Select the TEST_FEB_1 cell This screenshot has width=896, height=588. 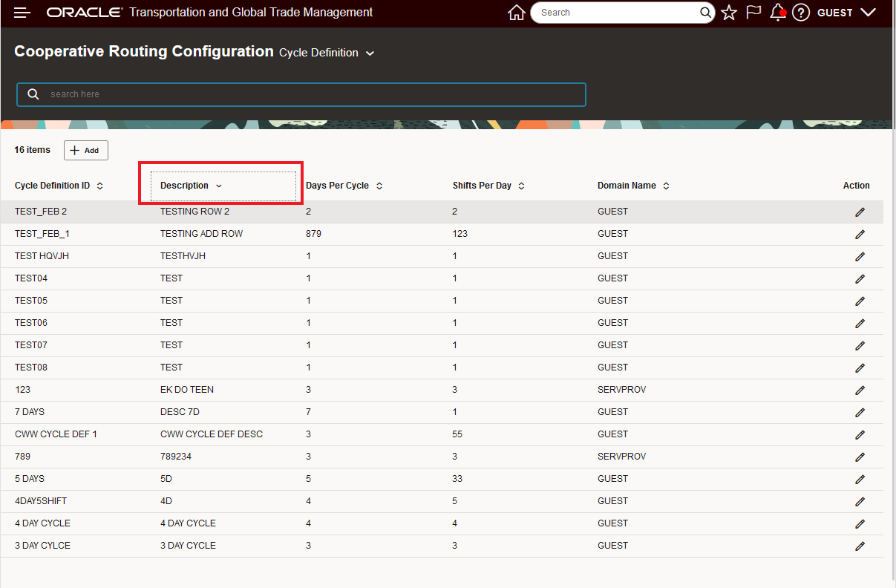42,234
